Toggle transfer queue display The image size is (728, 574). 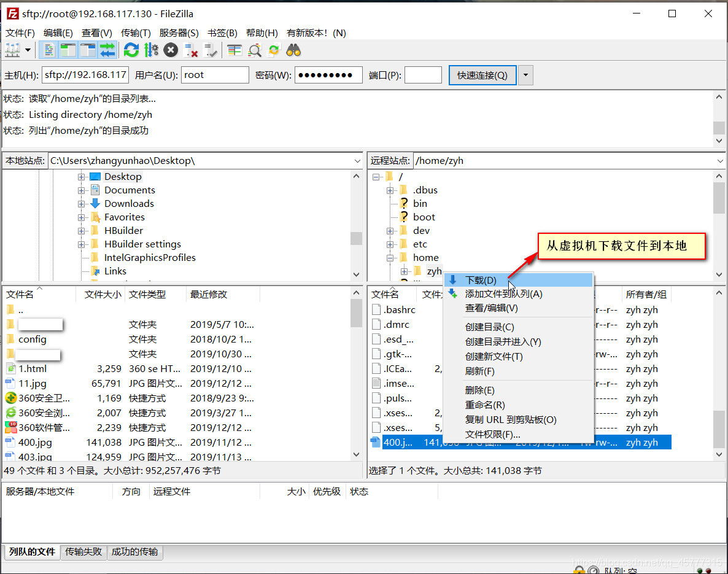pyautogui.click(x=107, y=50)
